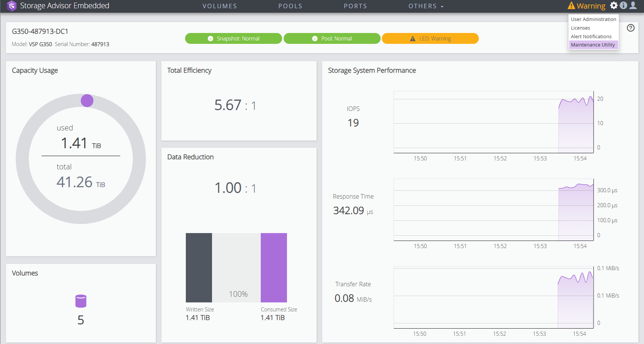
Task: Click the purple volumes cylinder icon
Action: (x=81, y=301)
